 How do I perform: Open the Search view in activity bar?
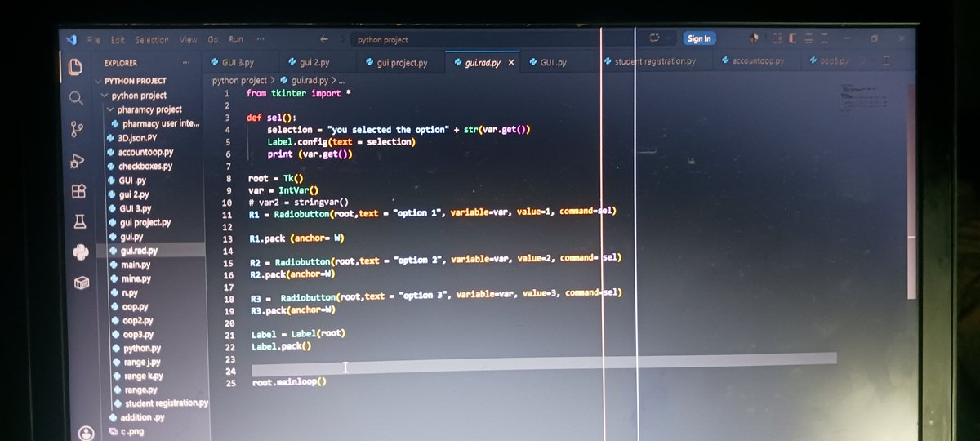coord(76,98)
